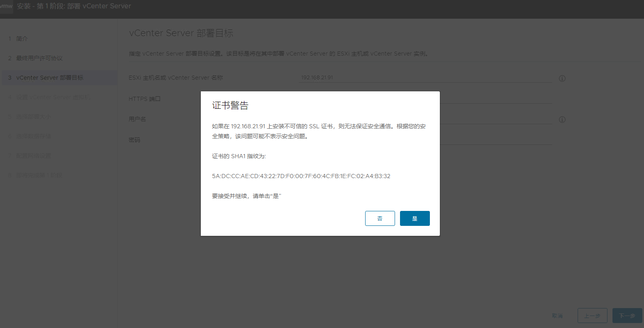This screenshot has width=644, height=328.
Task: Select step 5 选择部署大小
Action: click(x=60, y=117)
